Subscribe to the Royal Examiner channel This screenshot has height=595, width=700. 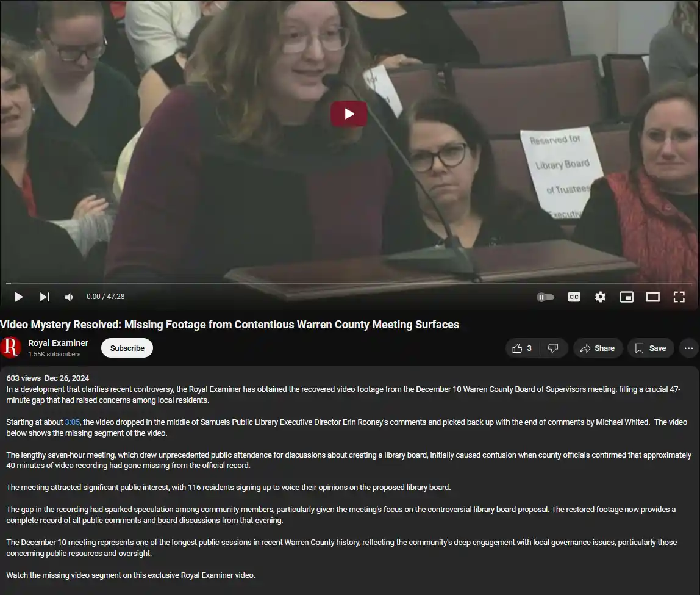point(127,348)
